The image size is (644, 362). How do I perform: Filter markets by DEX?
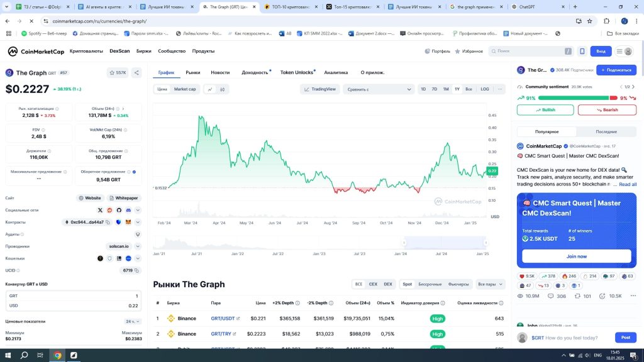click(387, 284)
